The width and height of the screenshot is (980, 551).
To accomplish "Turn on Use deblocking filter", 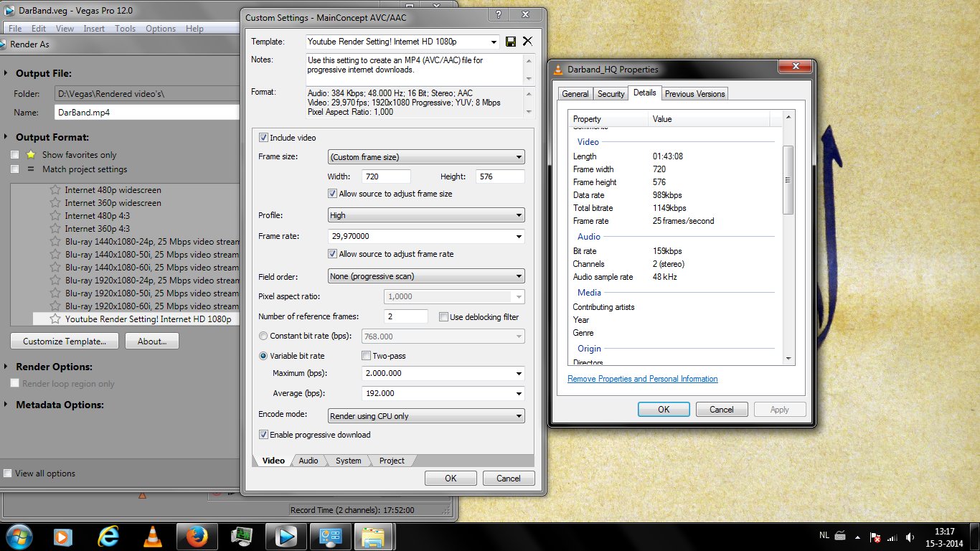I will pos(444,317).
